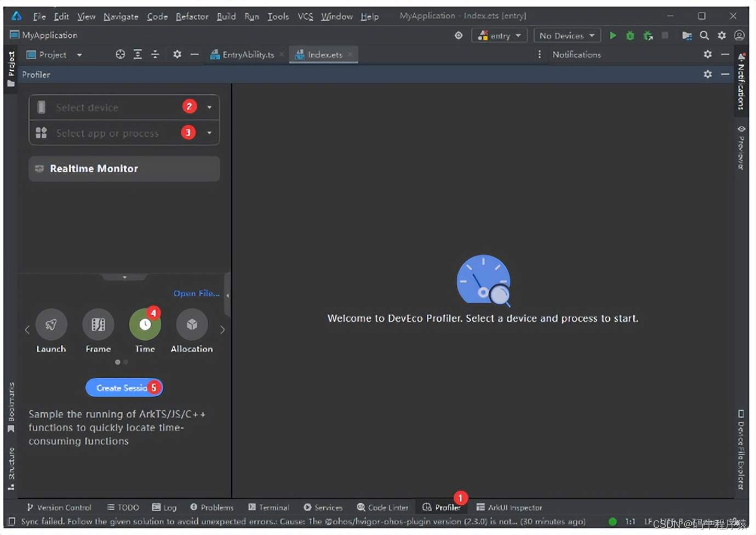This screenshot has width=756, height=535.
Task: Open the File menu
Action: [x=39, y=16]
